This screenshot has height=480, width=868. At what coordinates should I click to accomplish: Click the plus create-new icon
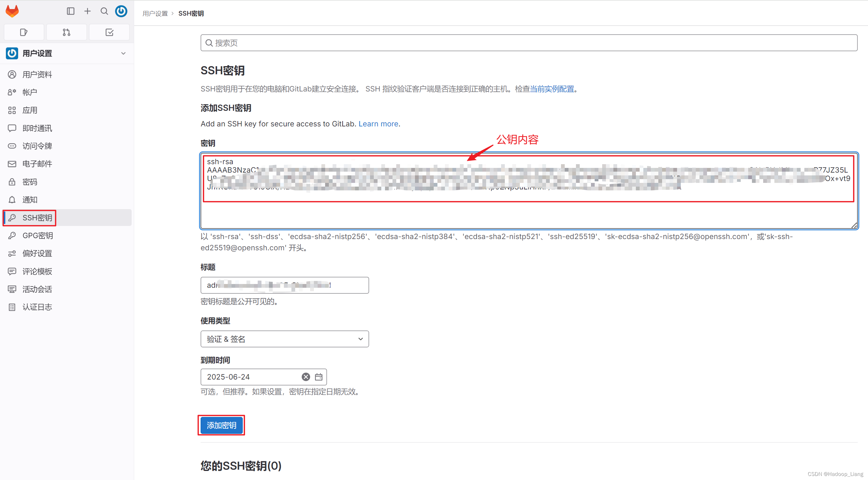(87, 11)
